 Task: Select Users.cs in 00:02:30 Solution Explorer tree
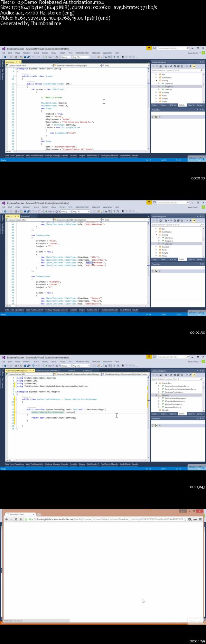(x=168, y=244)
